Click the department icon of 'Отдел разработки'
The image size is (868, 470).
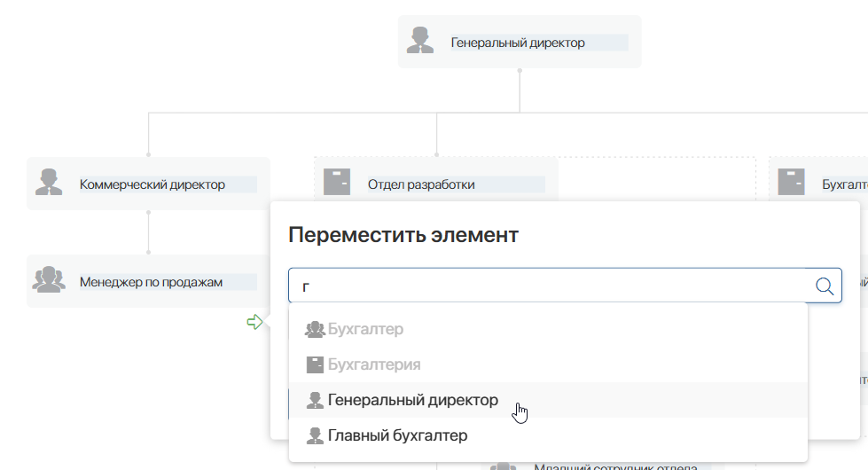click(337, 182)
